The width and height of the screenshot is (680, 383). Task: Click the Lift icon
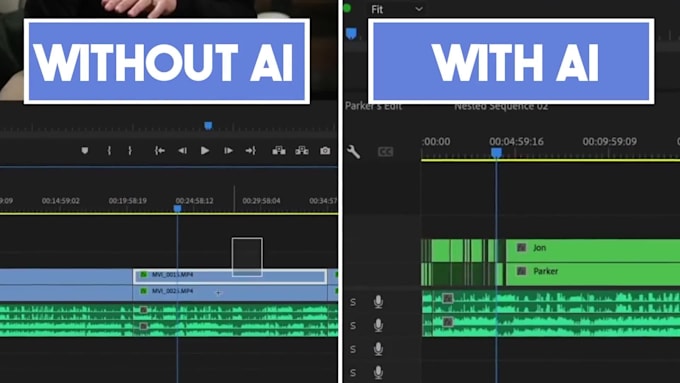point(279,151)
